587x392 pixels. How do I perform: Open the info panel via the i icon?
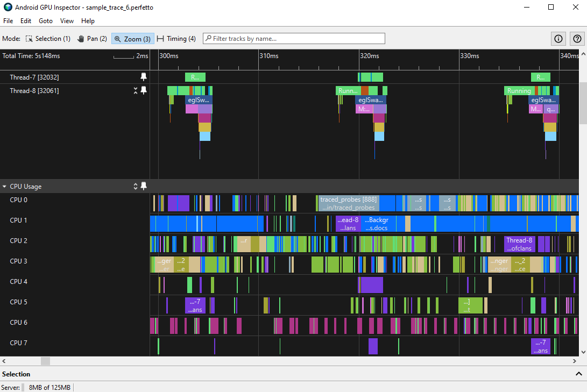(x=558, y=38)
